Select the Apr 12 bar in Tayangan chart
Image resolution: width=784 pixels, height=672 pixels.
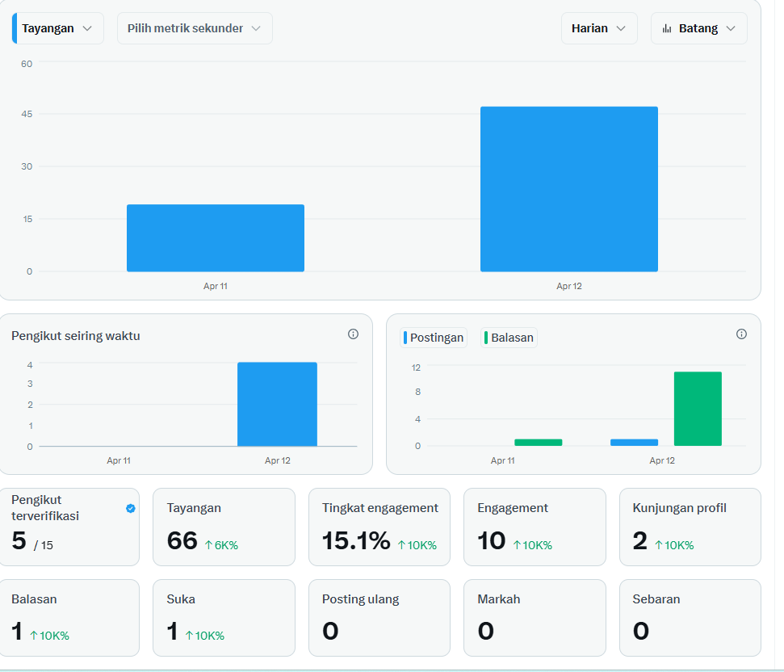point(569,189)
